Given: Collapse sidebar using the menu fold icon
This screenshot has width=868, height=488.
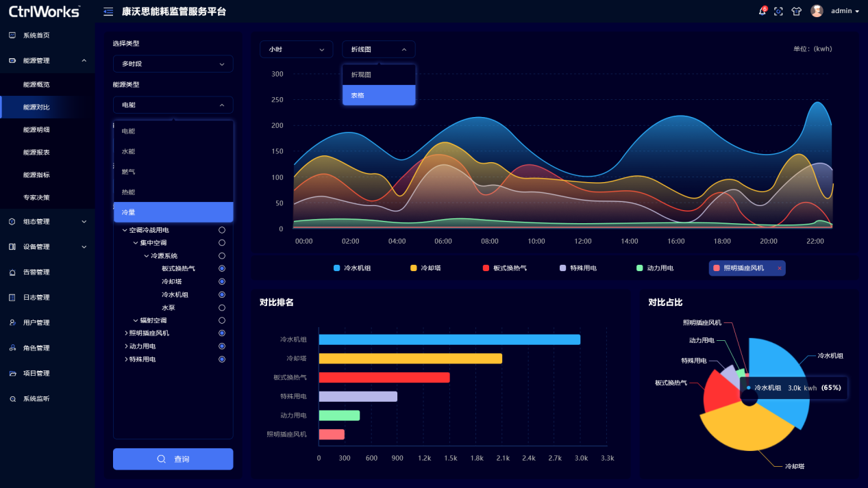Looking at the screenshot, I should (108, 12).
